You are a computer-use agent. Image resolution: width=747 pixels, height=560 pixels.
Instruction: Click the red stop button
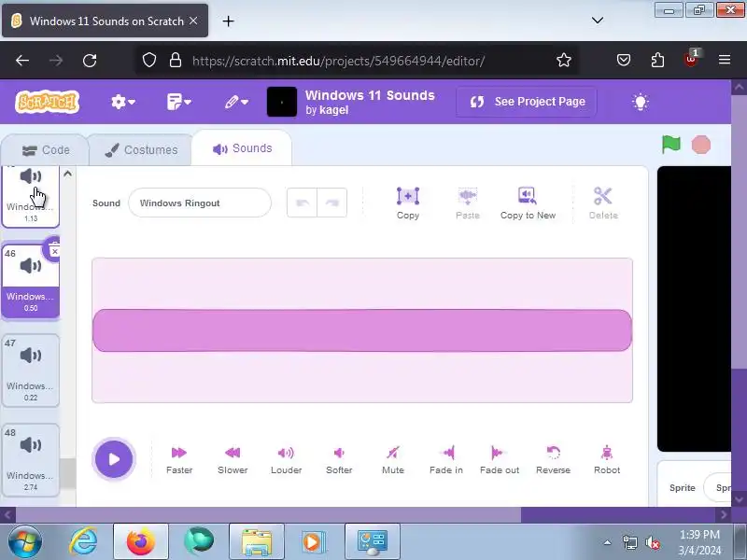tap(701, 145)
